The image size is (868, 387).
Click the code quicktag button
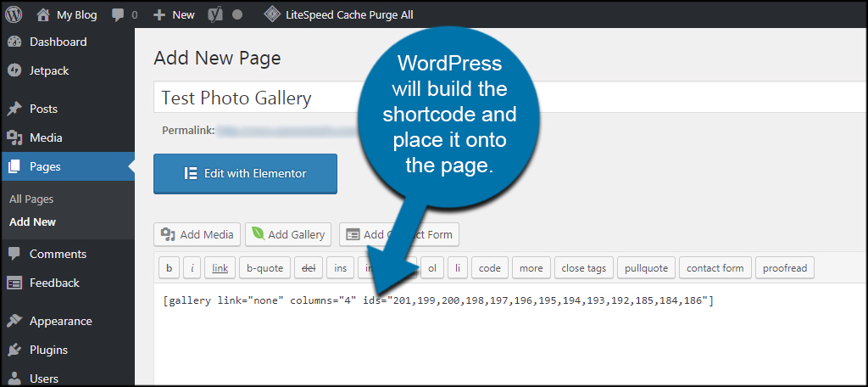490,268
